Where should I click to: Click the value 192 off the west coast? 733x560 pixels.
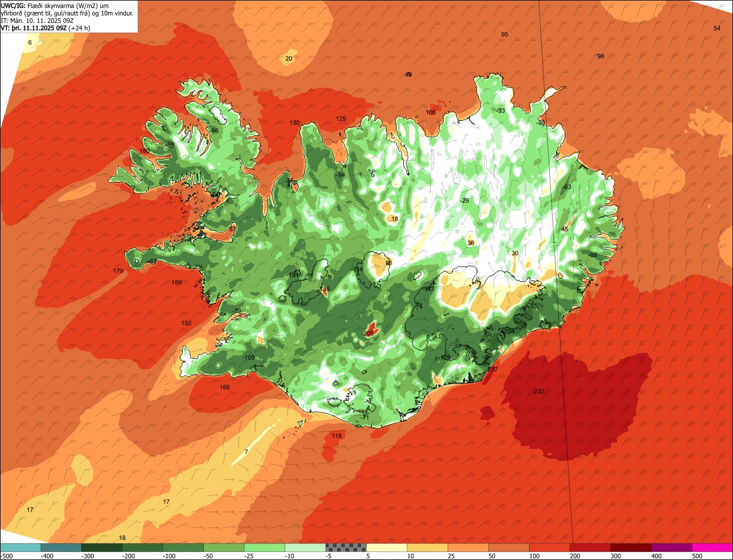pos(186,323)
